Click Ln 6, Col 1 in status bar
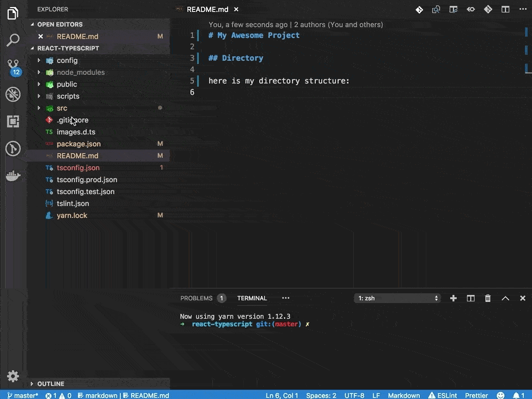 coord(282,395)
